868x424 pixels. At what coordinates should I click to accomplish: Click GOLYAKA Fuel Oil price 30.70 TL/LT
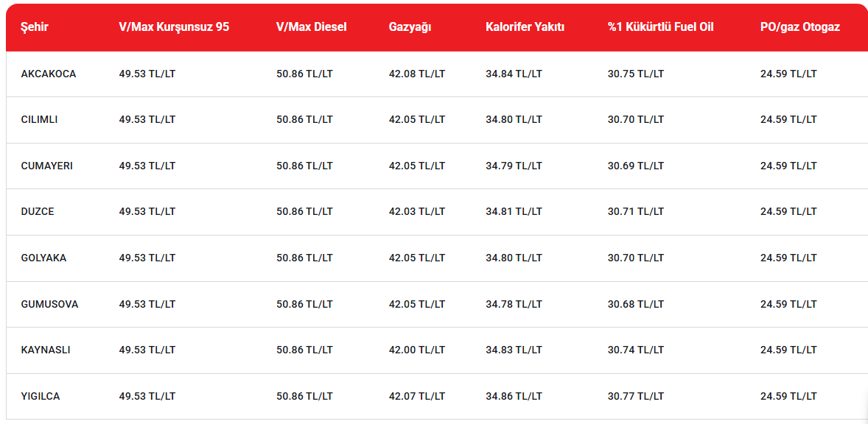pos(635,258)
